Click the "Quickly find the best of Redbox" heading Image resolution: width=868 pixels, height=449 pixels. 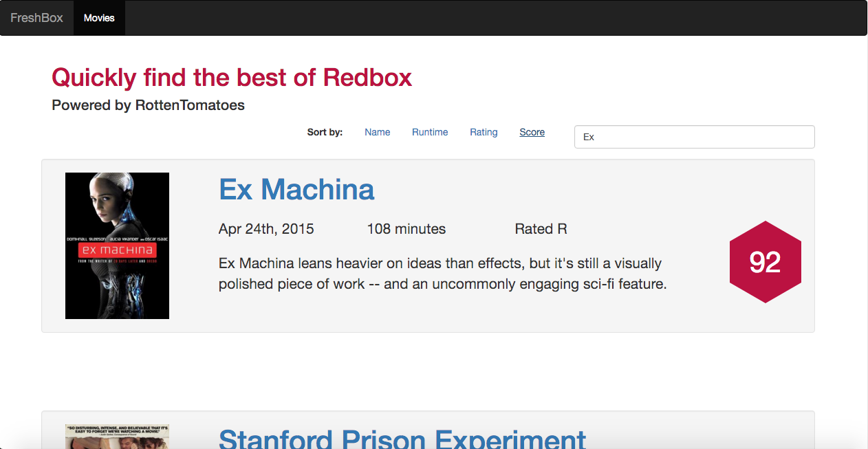pos(232,77)
